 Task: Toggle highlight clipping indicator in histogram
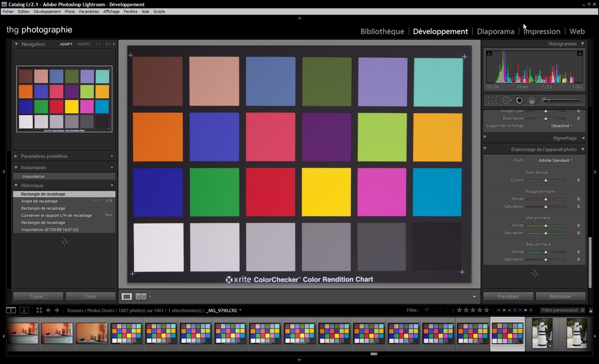[580, 53]
